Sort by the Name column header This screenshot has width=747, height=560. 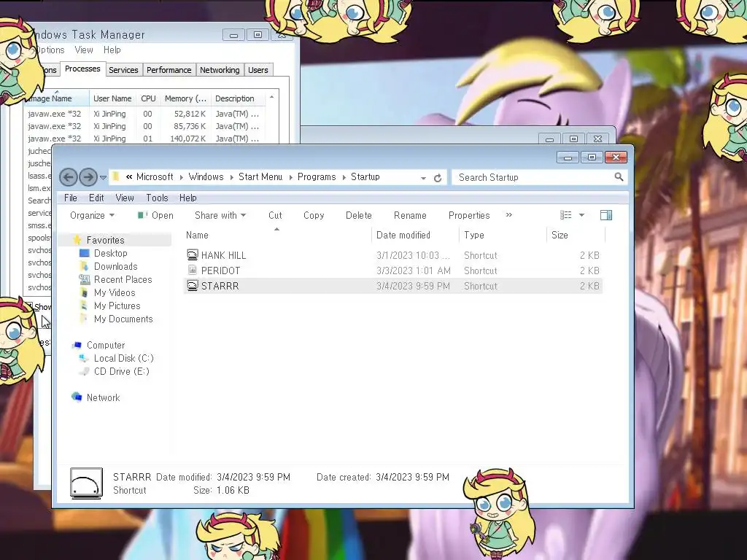tap(276, 236)
